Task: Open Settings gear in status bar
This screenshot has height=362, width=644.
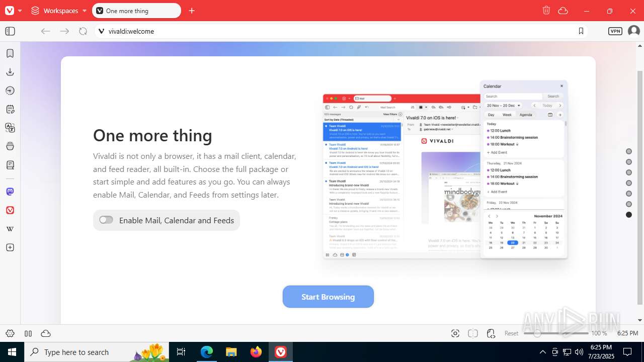Action: pyautogui.click(x=10, y=333)
